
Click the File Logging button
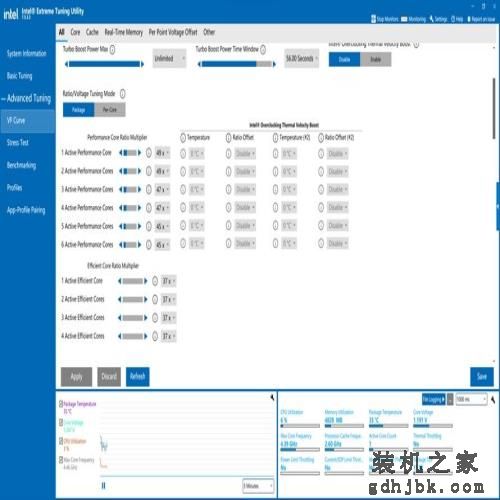pyautogui.click(x=434, y=399)
